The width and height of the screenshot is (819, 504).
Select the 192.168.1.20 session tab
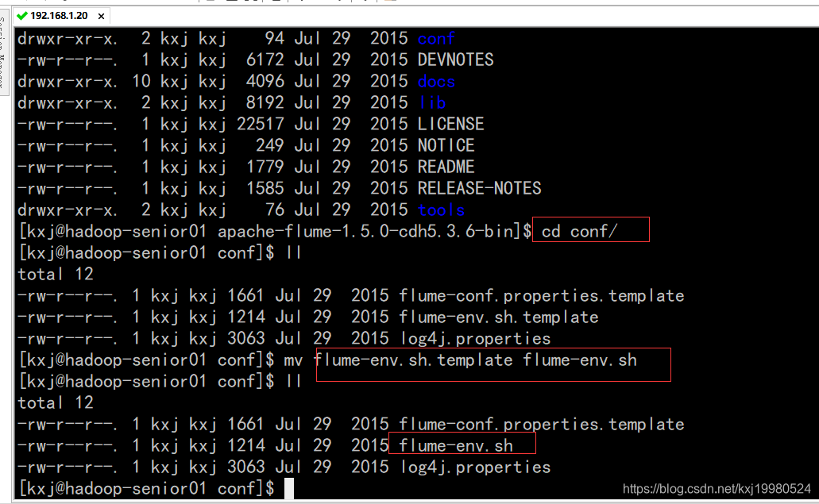pyautogui.click(x=60, y=16)
